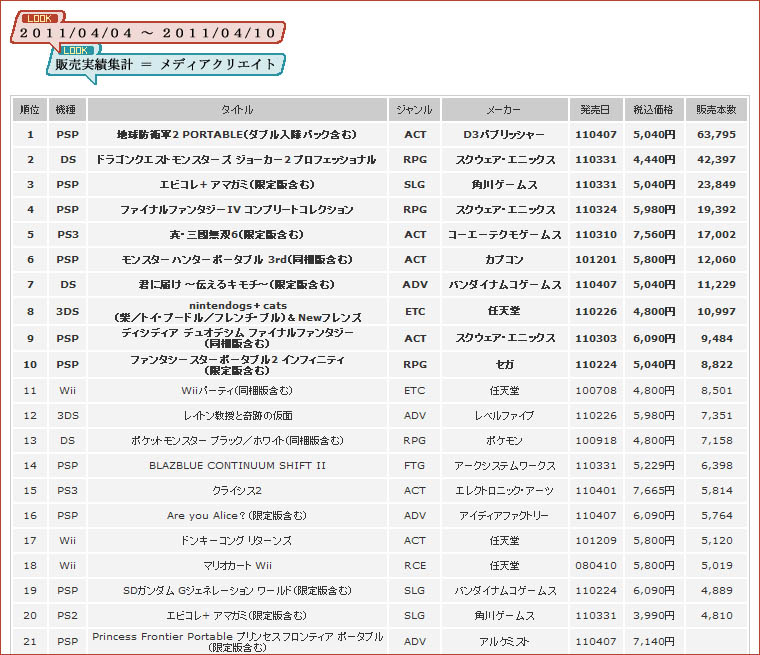Click sales figure 8,822
The image size is (760, 655).
716,365
